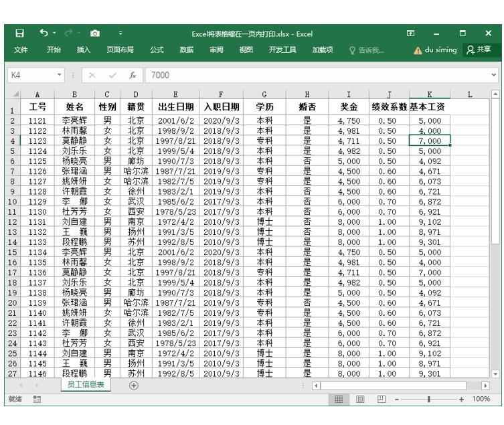Select the 员工信息表 sheet tab

[86, 385]
